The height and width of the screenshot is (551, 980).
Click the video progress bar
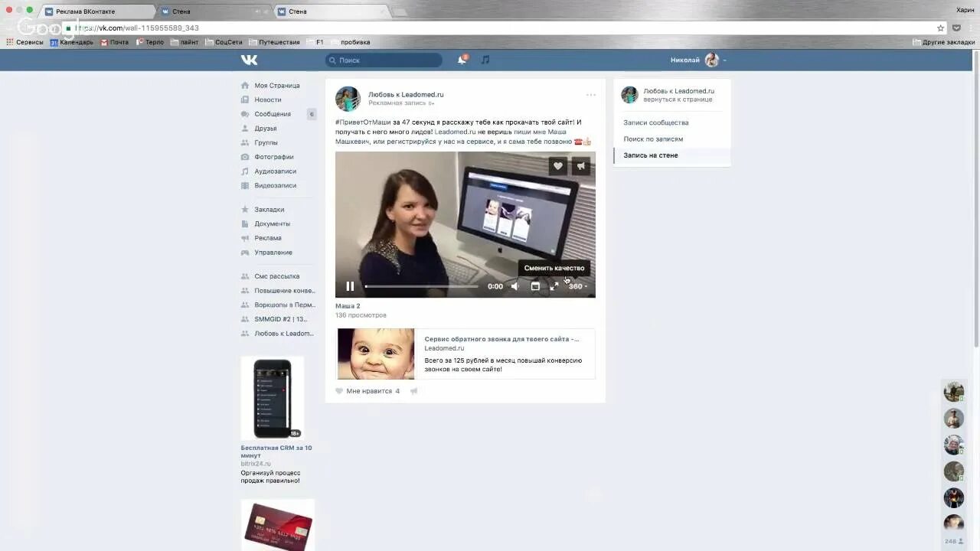point(422,286)
